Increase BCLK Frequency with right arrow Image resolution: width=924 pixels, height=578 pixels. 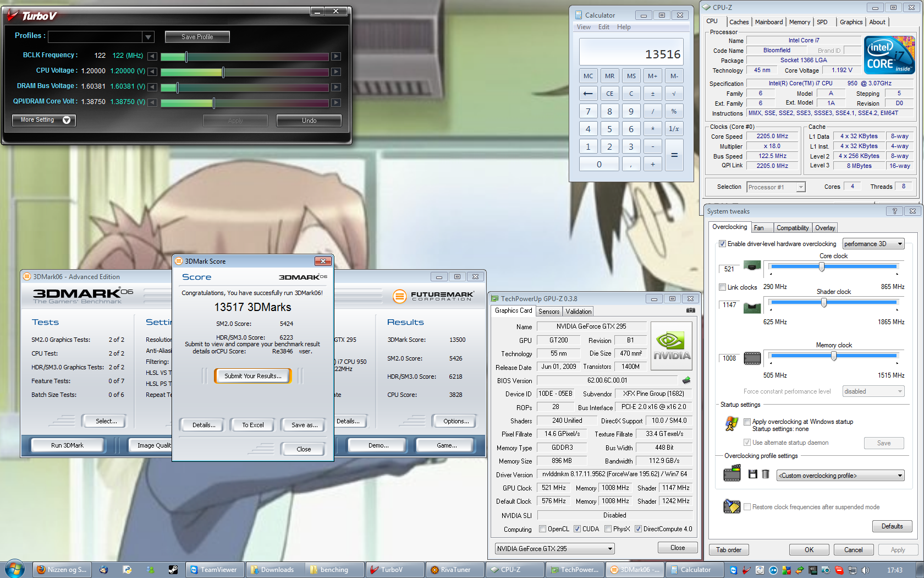(336, 56)
